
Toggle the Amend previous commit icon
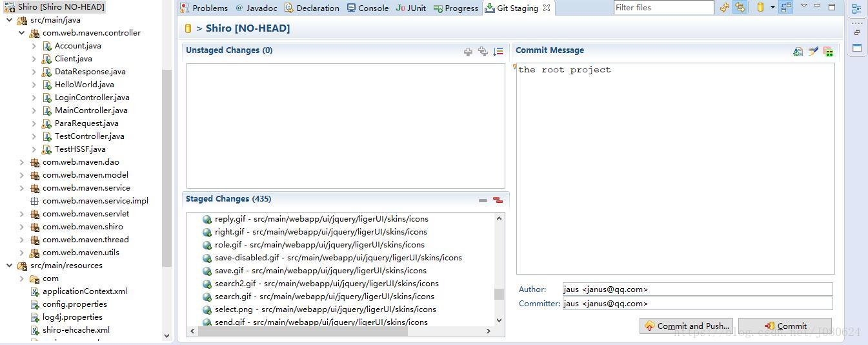click(798, 52)
